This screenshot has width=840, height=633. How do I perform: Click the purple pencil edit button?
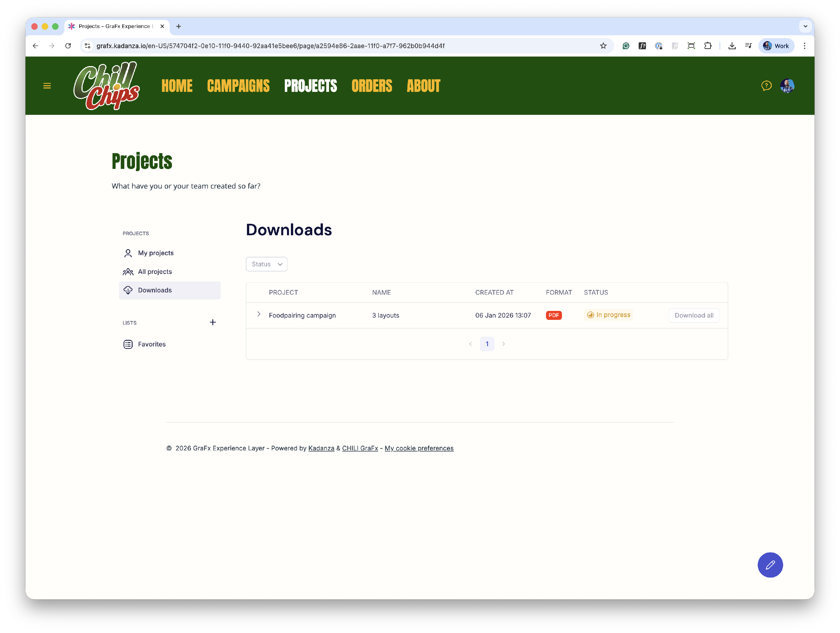click(770, 565)
